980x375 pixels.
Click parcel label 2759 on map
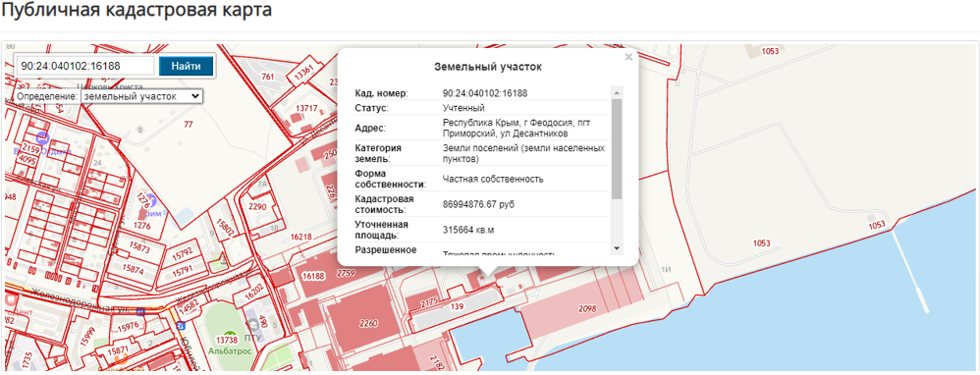click(346, 274)
